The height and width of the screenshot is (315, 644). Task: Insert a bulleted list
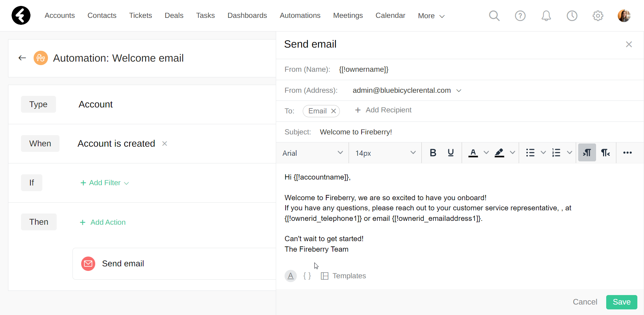530,153
